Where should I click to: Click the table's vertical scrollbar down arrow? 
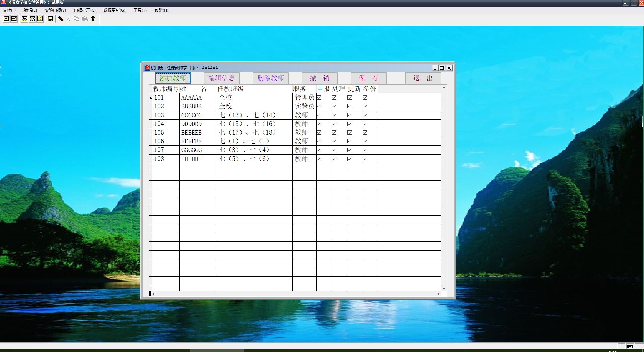(x=444, y=288)
